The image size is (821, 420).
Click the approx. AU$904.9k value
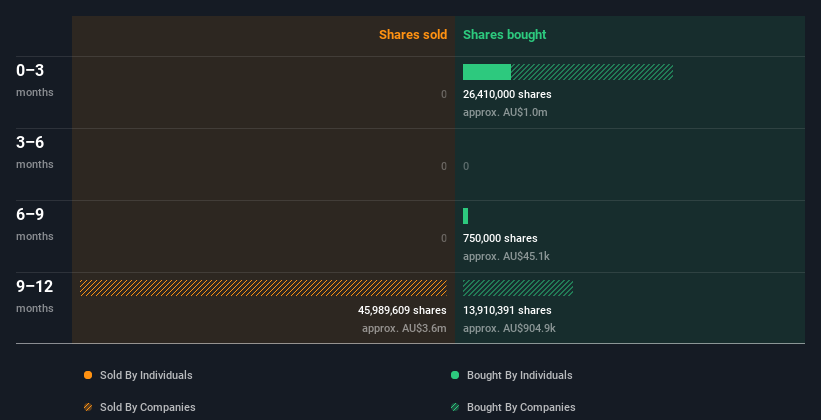[x=509, y=329]
